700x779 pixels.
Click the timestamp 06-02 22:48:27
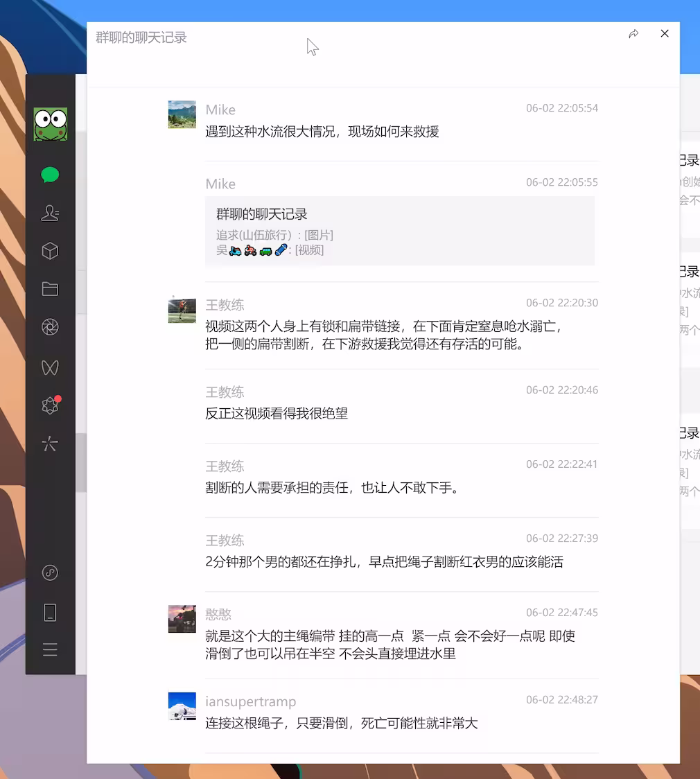[562, 699]
